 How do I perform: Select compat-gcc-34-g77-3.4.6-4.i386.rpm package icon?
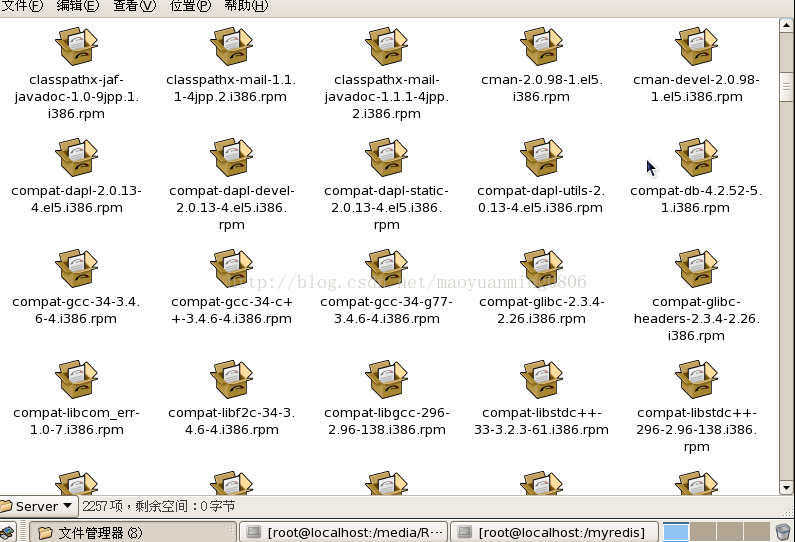coord(386,268)
